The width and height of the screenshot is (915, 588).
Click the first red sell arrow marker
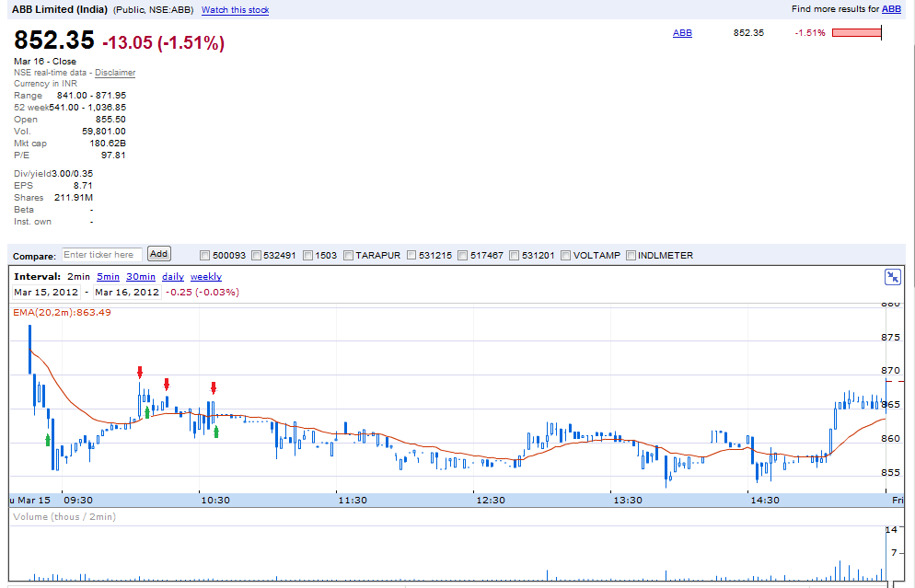(140, 372)
